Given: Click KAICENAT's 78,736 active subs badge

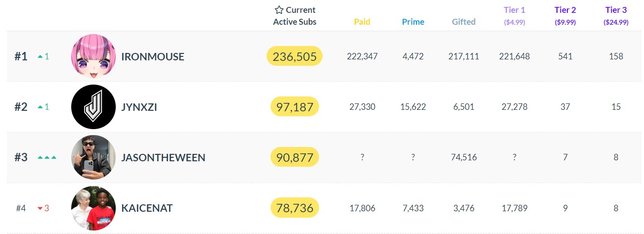Looking at the screenshot, I should click(x=295, y=208).
